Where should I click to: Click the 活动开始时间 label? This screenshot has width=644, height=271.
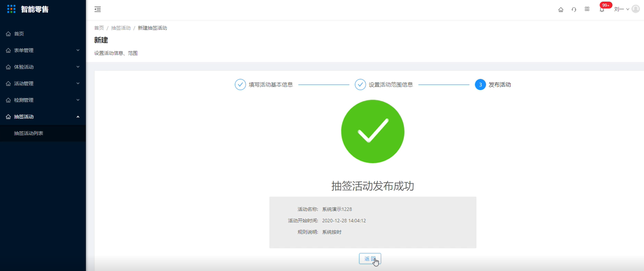pyautogui.click(x=303, y=221)
